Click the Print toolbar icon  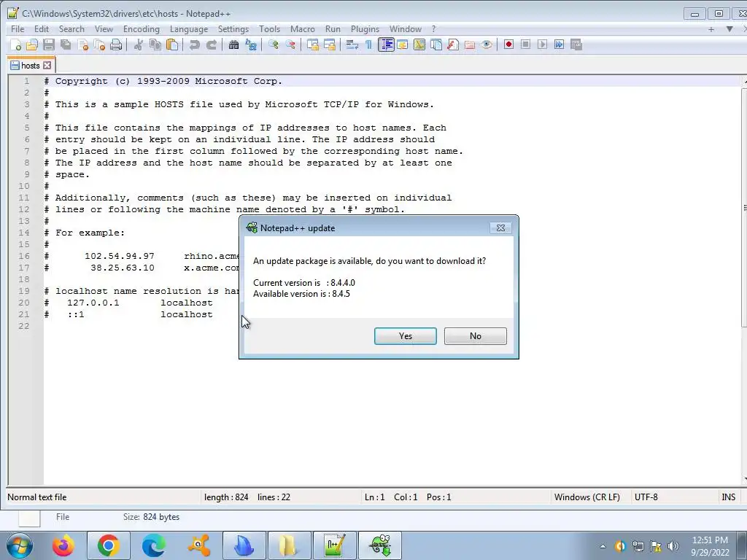[x=116, y=44]
